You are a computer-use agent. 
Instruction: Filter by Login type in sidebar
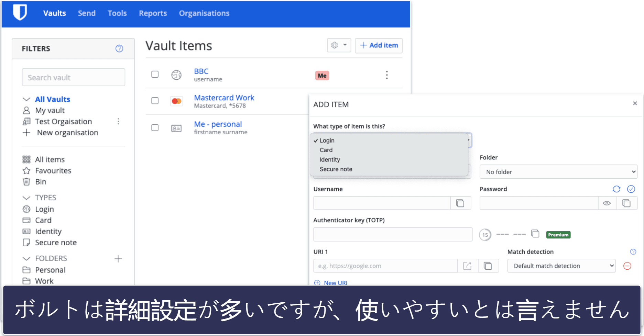[44, 209]
